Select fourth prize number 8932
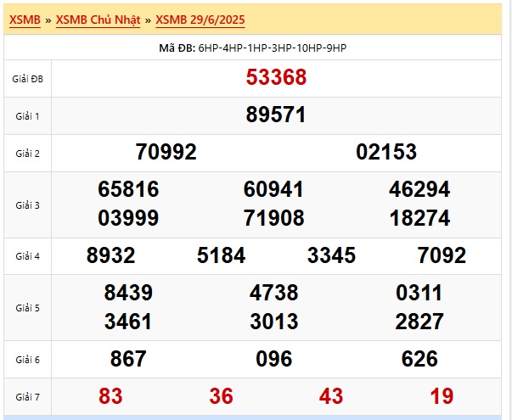 coord(110,255)
